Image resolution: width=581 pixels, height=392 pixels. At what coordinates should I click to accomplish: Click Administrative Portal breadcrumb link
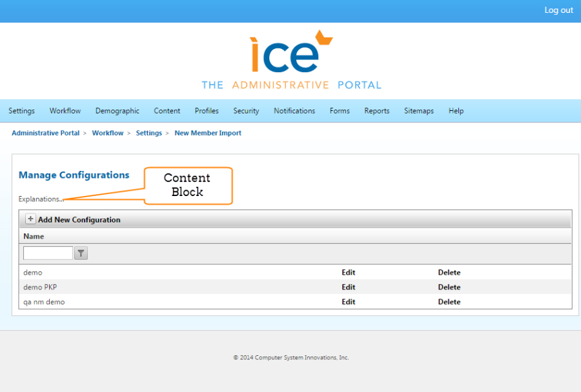coord(45,133)
